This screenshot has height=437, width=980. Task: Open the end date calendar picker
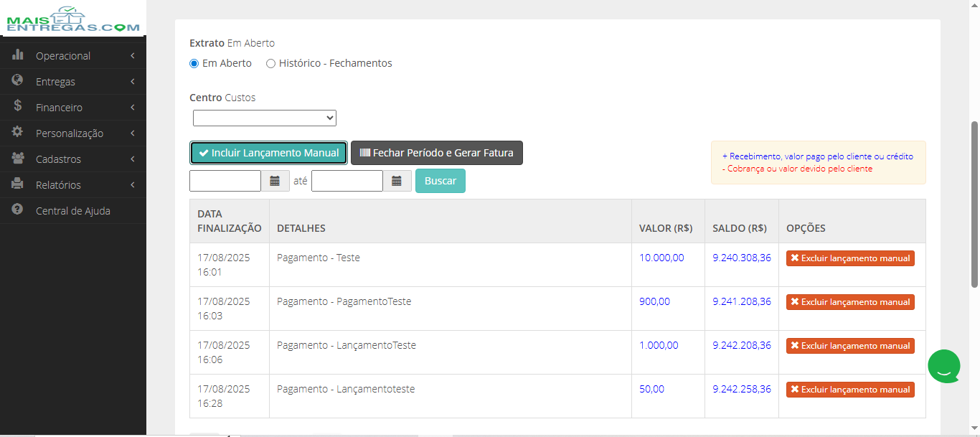(397, 181)
